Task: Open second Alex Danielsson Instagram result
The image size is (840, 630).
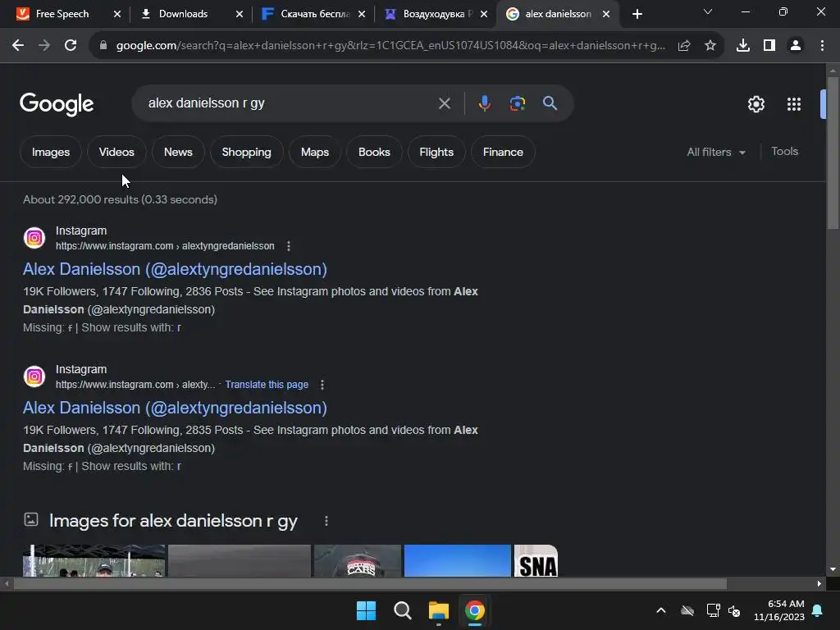Action: tap(175, 408)
